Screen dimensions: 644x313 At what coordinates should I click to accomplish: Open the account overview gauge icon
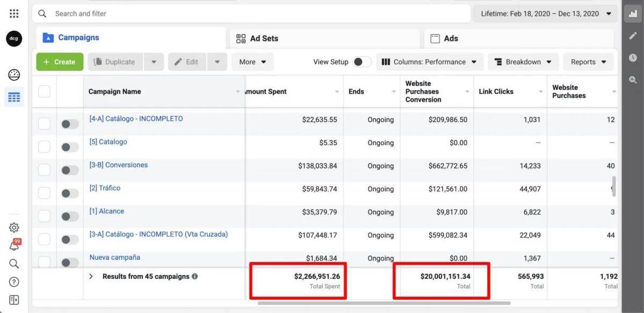14,75
